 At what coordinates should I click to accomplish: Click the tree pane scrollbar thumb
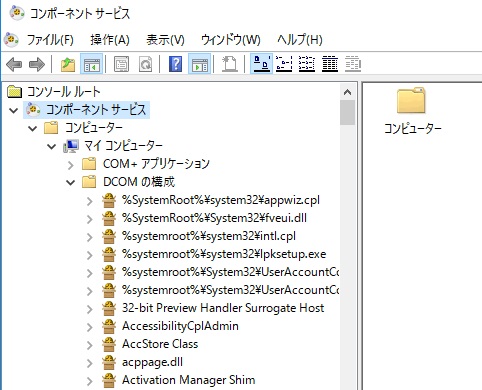pos(347,113)
